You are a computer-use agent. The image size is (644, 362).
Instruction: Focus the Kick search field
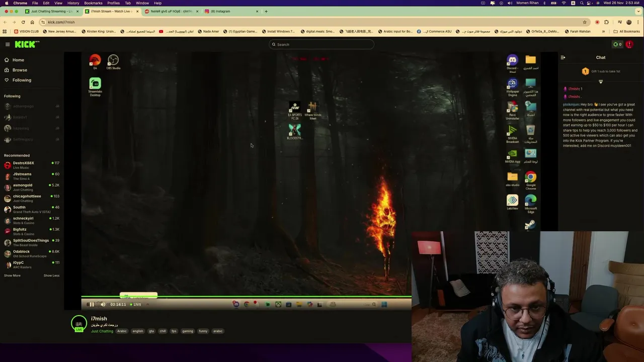click(x=322, y=44)
